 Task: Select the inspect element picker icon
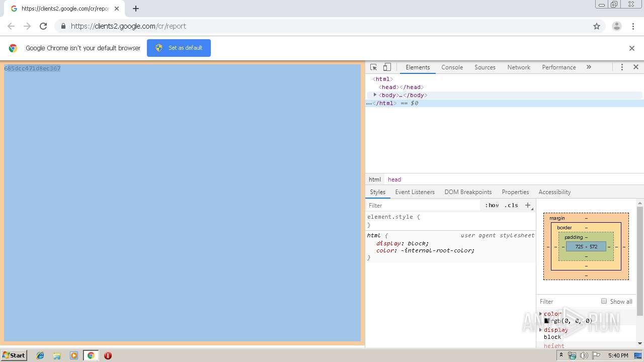click(373, 67)
